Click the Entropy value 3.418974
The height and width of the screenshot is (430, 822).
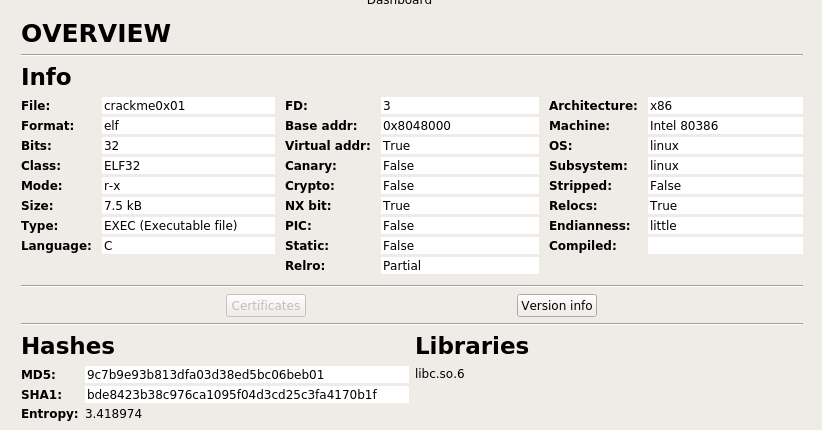(113, 414)
